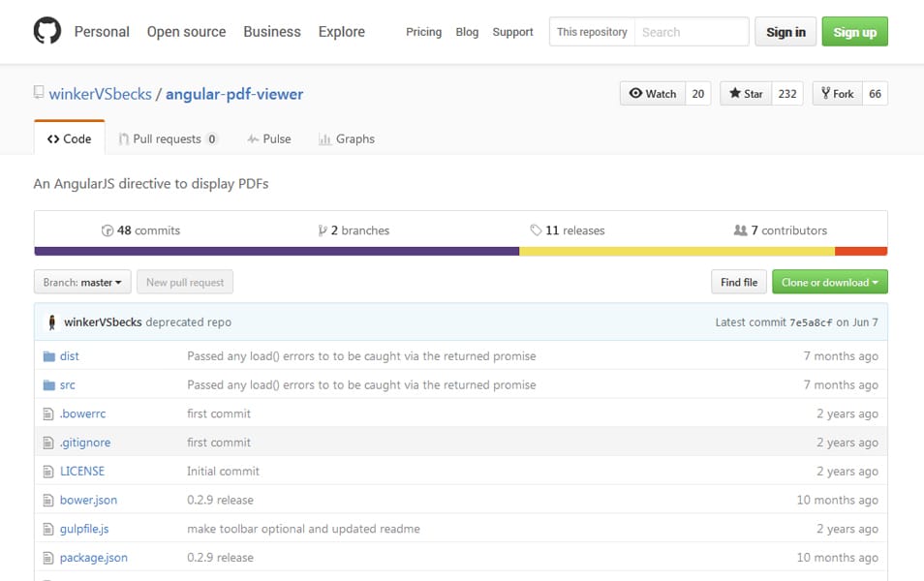Viewport: 924px width, 581px height.
Task: Open the Open source menu item
Action: pos(186,32)
